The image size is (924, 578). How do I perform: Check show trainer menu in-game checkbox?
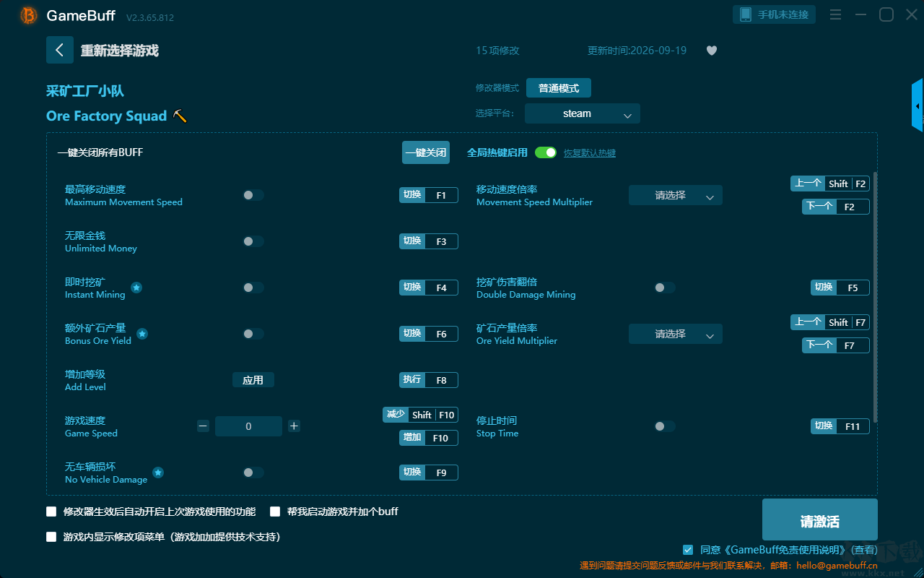point(51,537)
